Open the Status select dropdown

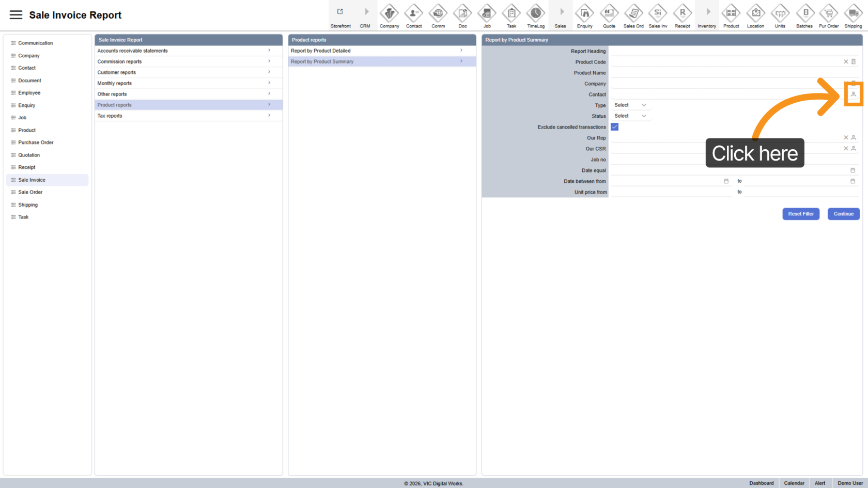(630, 116)
